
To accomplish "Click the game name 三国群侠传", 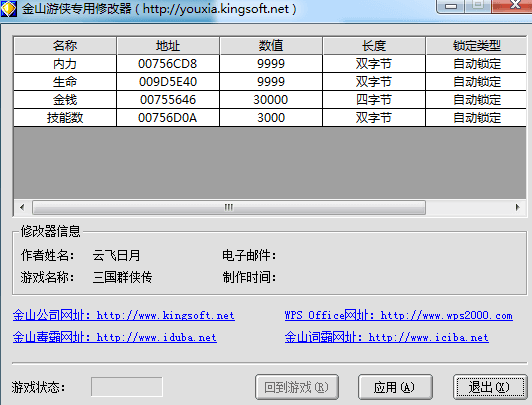I will click(122, 277).
